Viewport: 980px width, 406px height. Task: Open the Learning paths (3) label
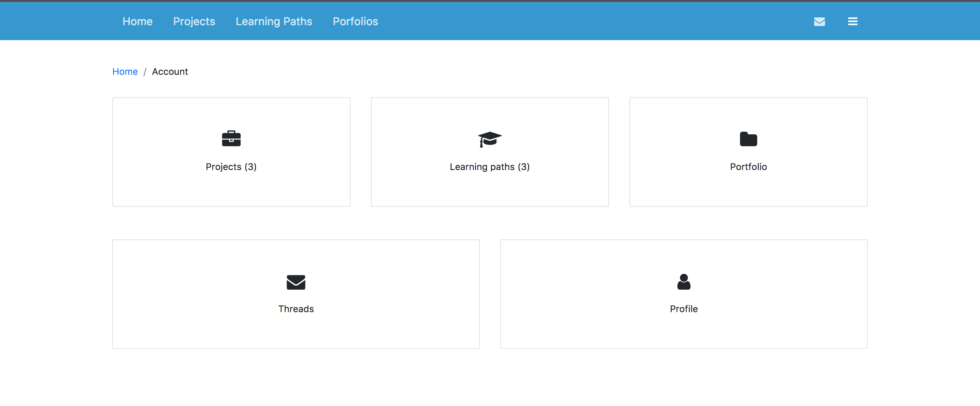coord(490,167)
